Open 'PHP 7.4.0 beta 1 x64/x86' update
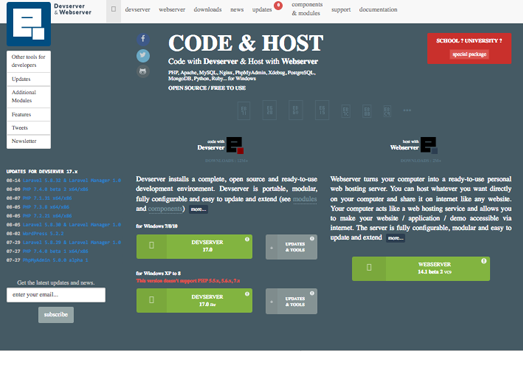 coord(55,251)
